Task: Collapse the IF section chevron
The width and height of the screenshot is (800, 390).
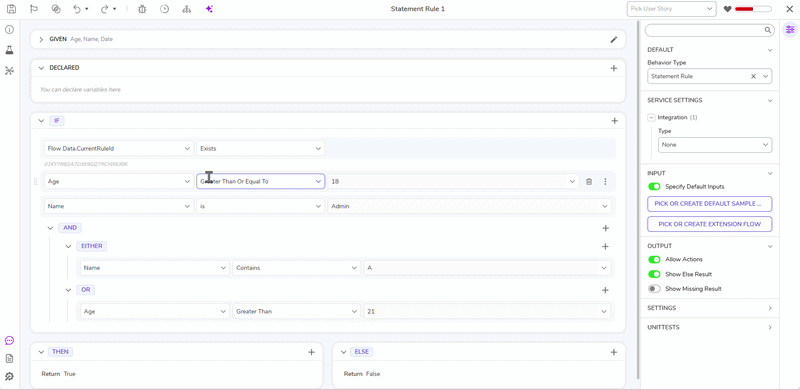Action: point(41,121)
